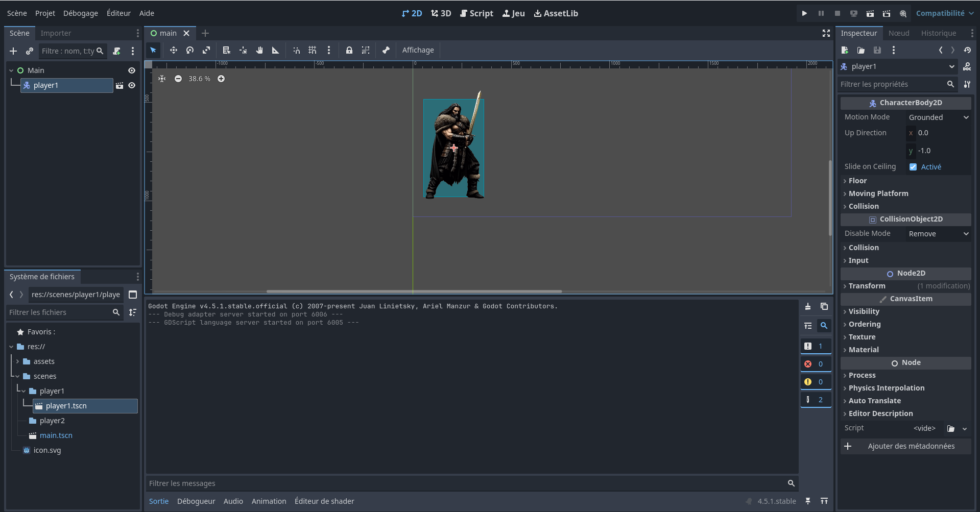The height and width of the screenshot is (512, 980).
Task: Open the Débogage menu
Action: (x=80, y=13)
